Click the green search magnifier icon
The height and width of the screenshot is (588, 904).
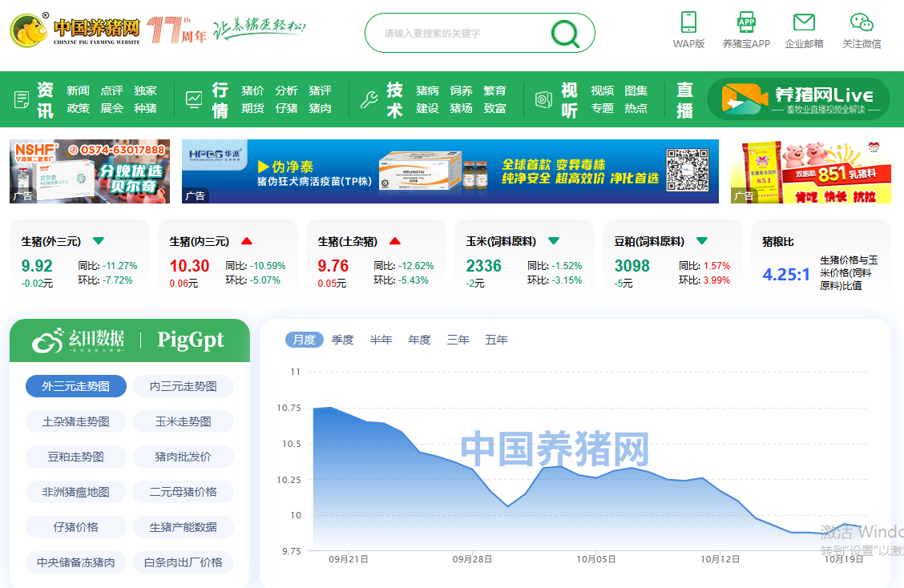(x=565, y=34)
